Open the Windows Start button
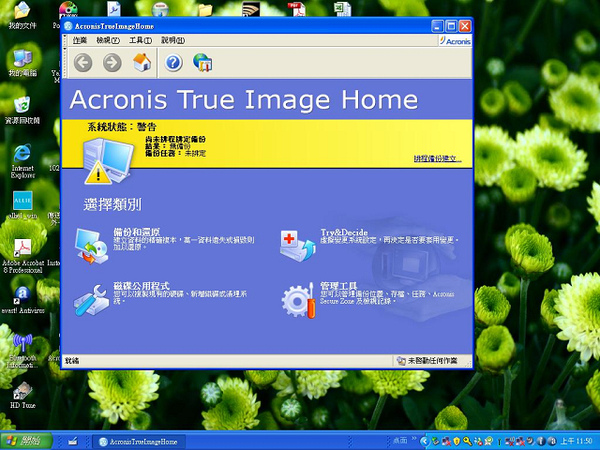Image resolution: width=600 pixels, height=450 pixels. (x=26, y=441)
